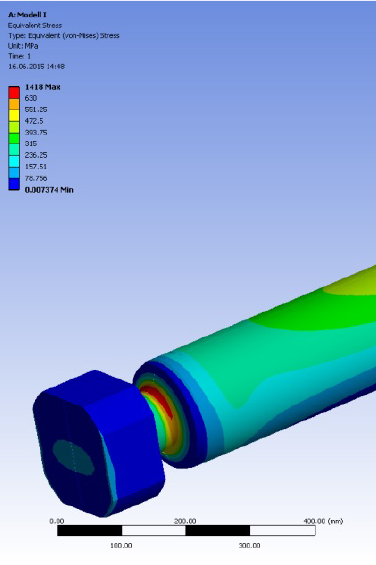The image size is (376, 565).
Task: Click the '393.75' legend value
Action: pyautogui.click(x=36, y=132)
